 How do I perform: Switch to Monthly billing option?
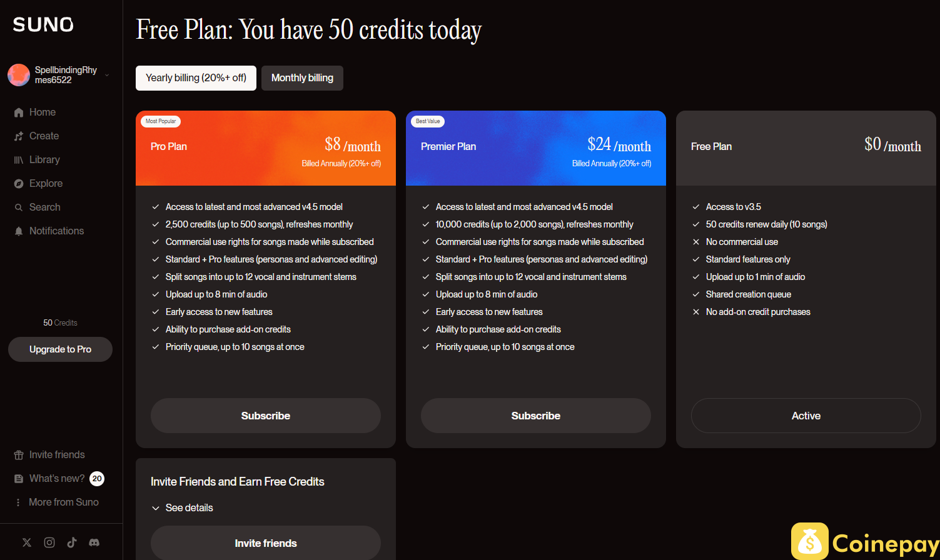(x=302, y=78)
